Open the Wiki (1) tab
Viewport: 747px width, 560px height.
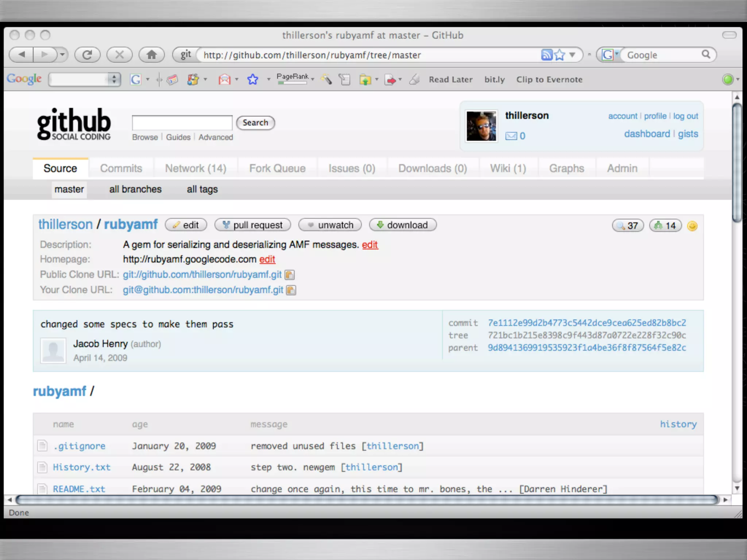(x=508, y=168)
